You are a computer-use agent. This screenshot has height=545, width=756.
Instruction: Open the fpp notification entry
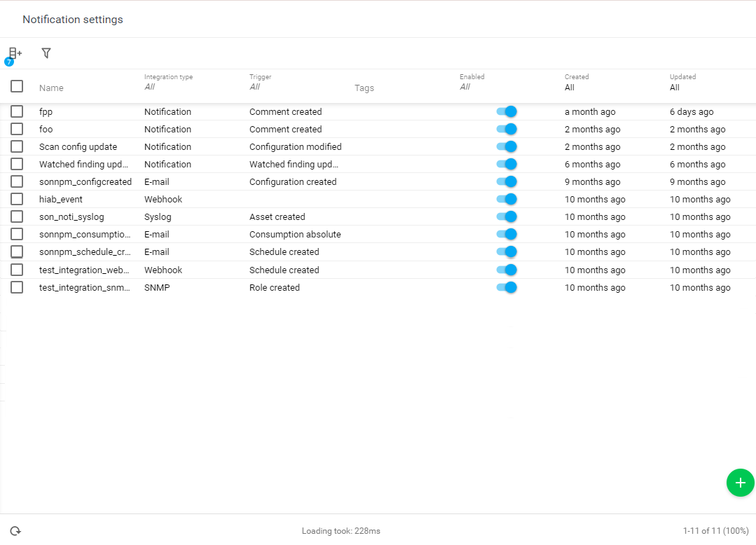(x=44, y=111)
